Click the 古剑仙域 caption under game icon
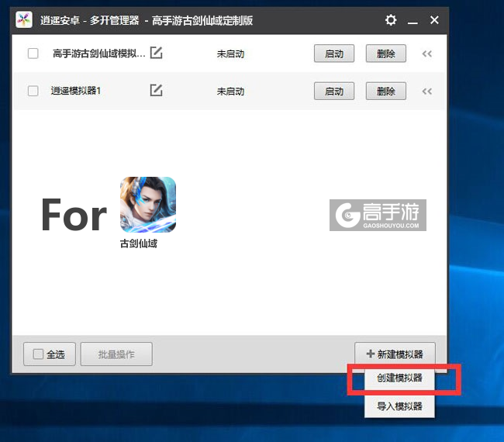 [x=139, y=243]
